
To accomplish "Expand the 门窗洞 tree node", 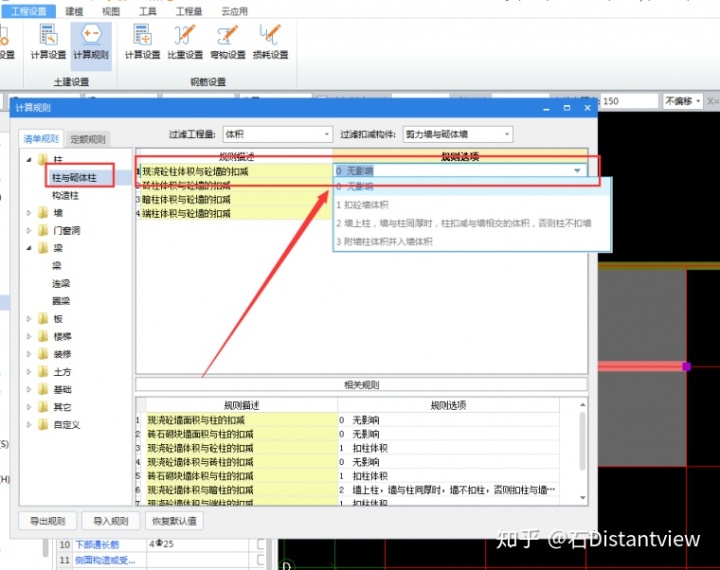I will pos(29,230).
